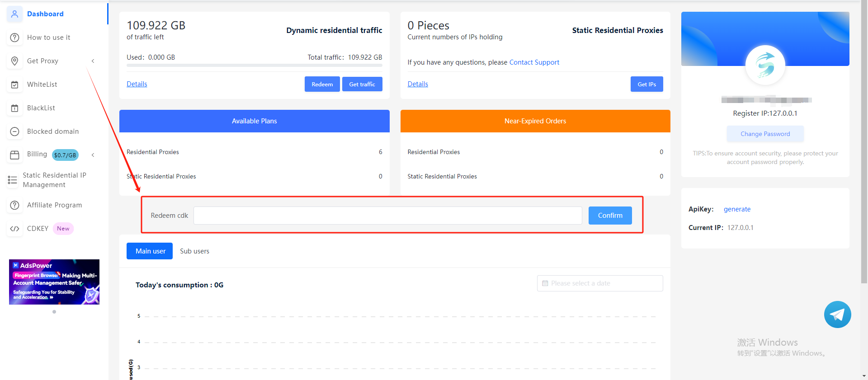Click the Static Residential IP Management list icon
This screenshot has height=380, width=868.
[x=12, y=180]
